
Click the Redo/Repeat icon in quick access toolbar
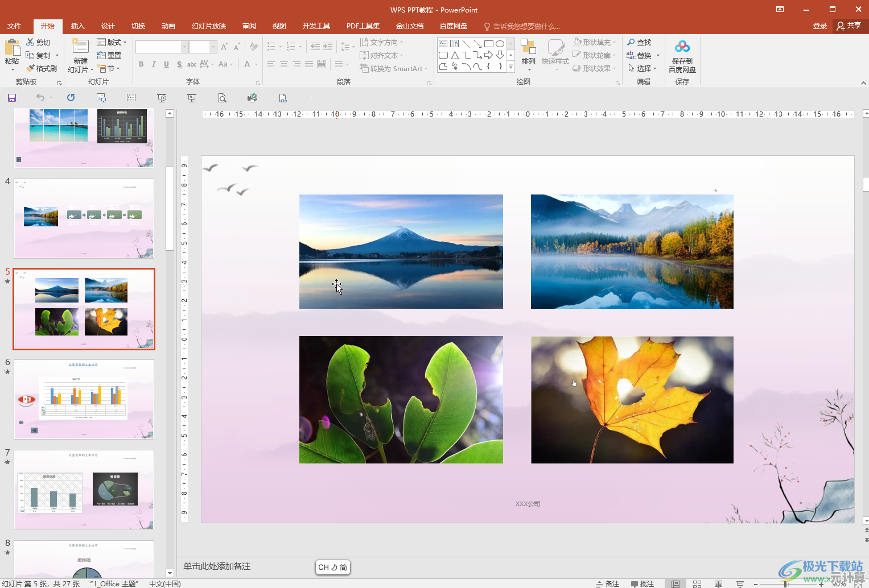point(71,98)
